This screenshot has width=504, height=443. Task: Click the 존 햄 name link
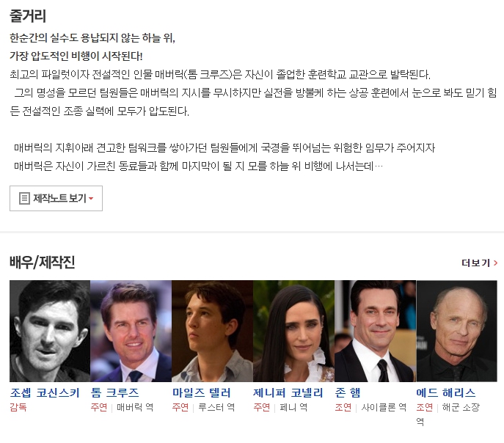click(x=348, y=392)
